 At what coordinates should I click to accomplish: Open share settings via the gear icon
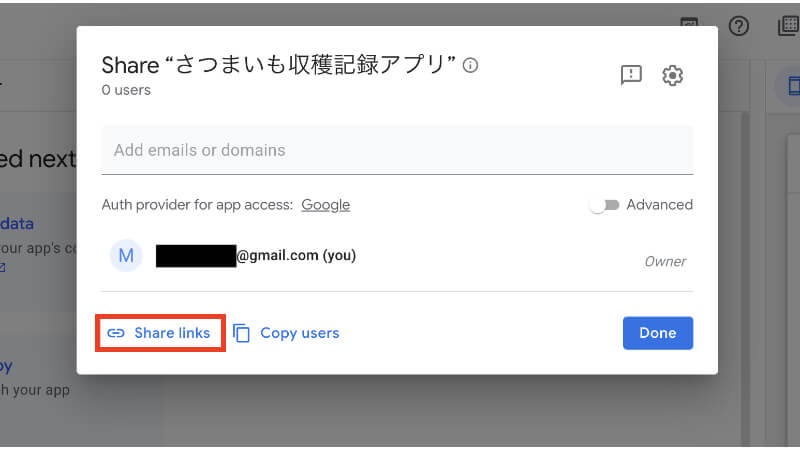click(673, 75)
